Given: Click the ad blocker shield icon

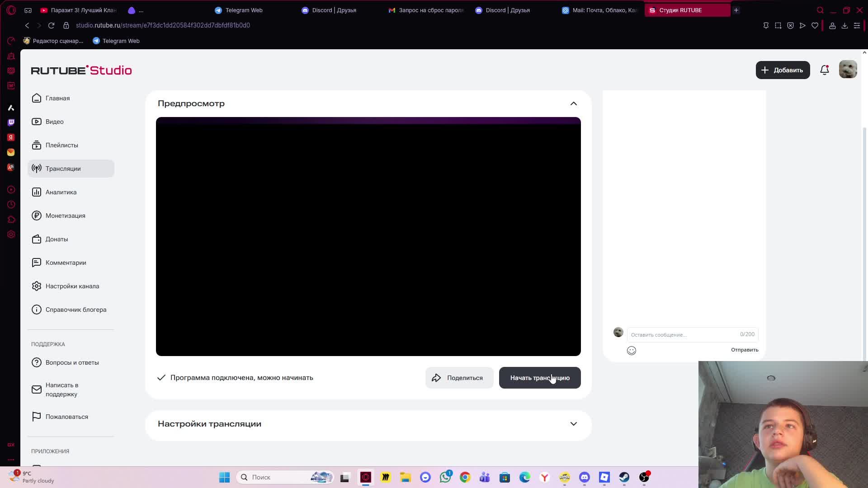Looking at the screenshot, I should click(x=790, y=26).
